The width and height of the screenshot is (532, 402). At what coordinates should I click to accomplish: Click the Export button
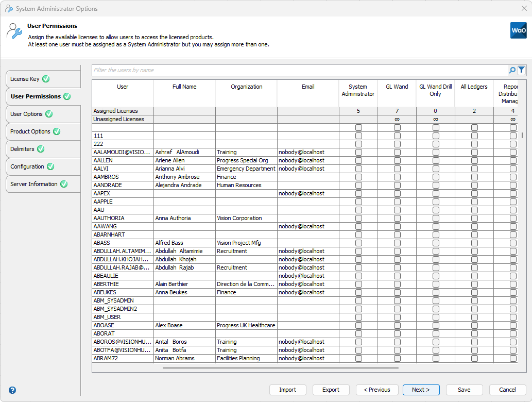click(331, 390)
